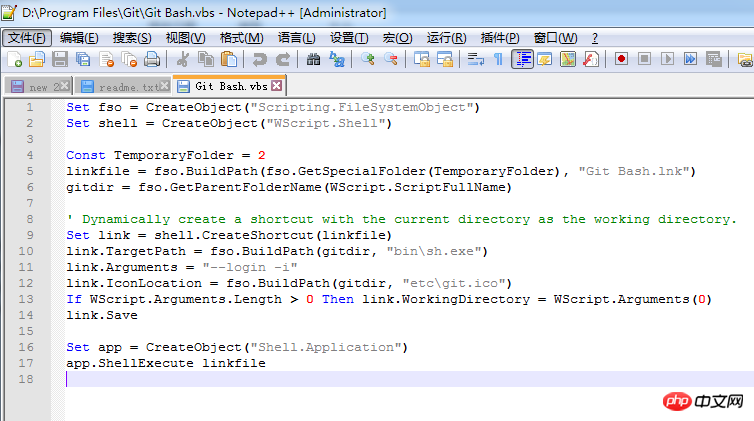Screen dimensions: 754x421
Task: Open the 文件(F) menu
Action: (27, 38)
